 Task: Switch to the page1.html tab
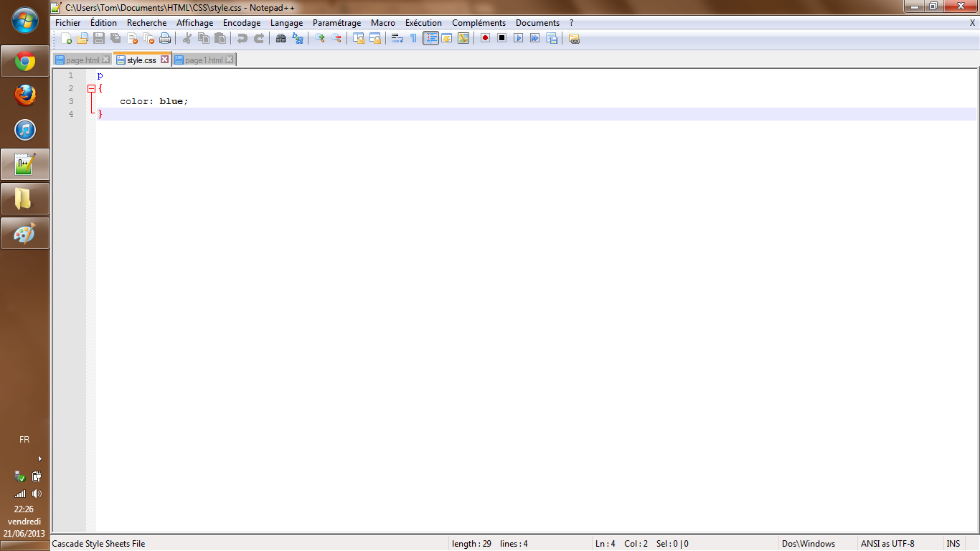tap(203, 60)
